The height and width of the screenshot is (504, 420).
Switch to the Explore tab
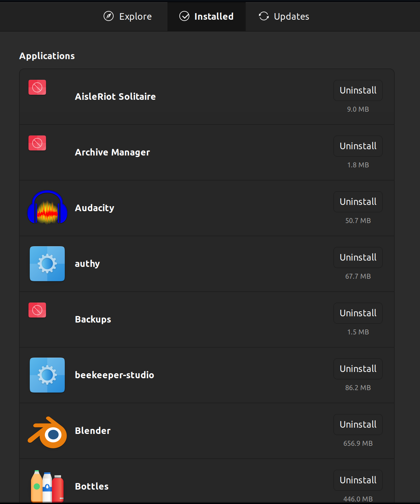click(128, 16)
